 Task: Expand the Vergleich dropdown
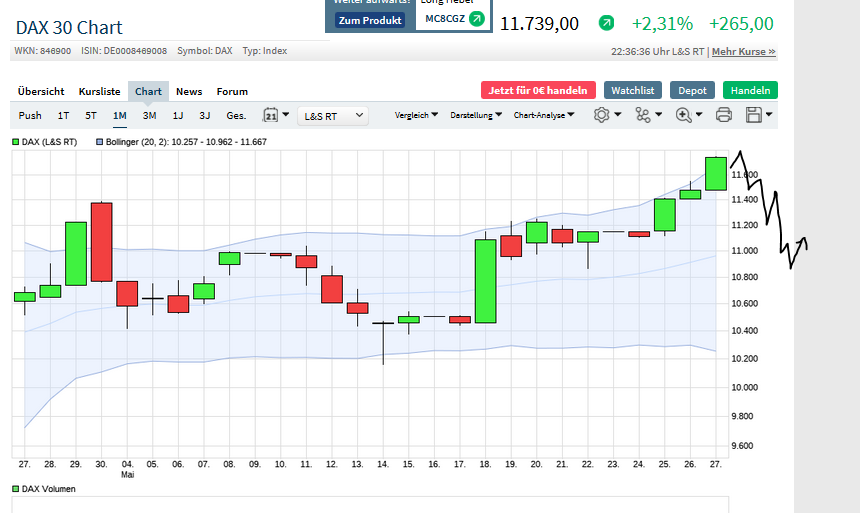click(x=417, y=115)
